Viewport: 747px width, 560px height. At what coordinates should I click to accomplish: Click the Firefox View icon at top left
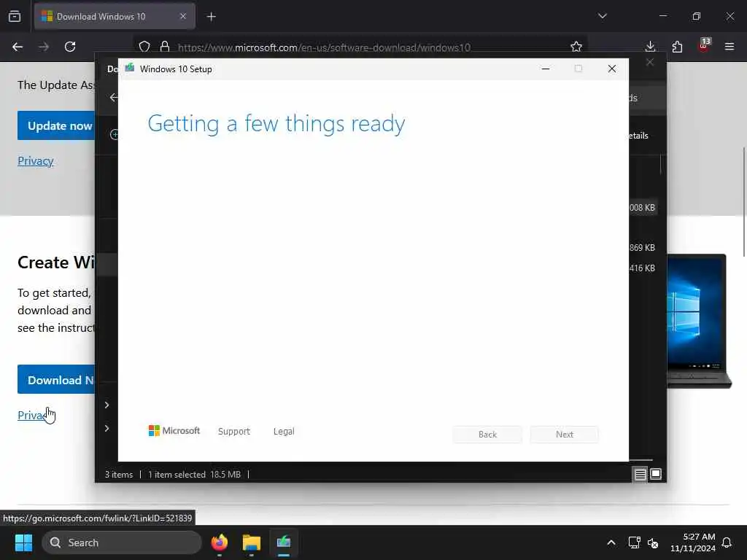pos(15,17)
